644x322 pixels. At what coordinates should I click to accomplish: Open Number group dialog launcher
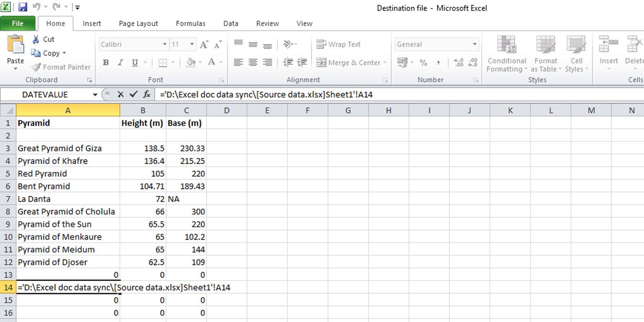(x=476, y=80)
